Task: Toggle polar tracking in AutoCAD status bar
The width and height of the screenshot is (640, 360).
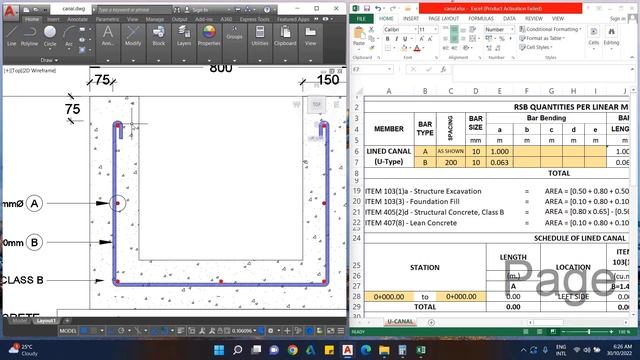Action: [121, 331]
